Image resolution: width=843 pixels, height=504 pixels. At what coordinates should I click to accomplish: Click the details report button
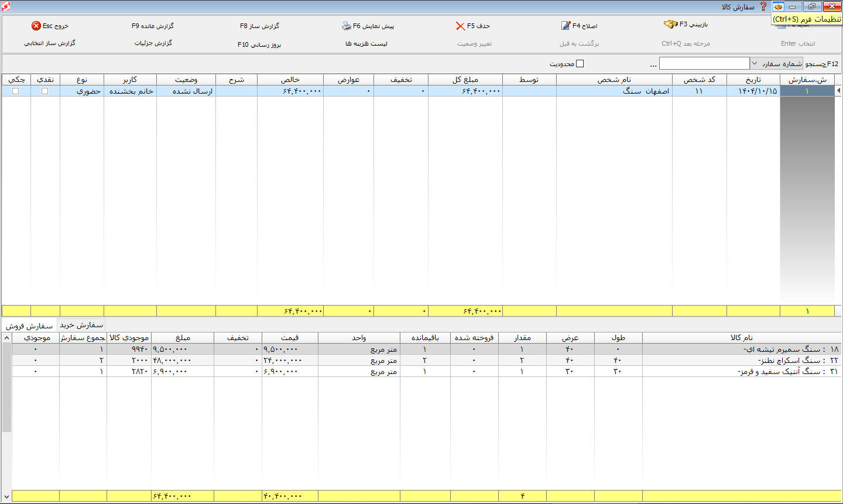153,43
